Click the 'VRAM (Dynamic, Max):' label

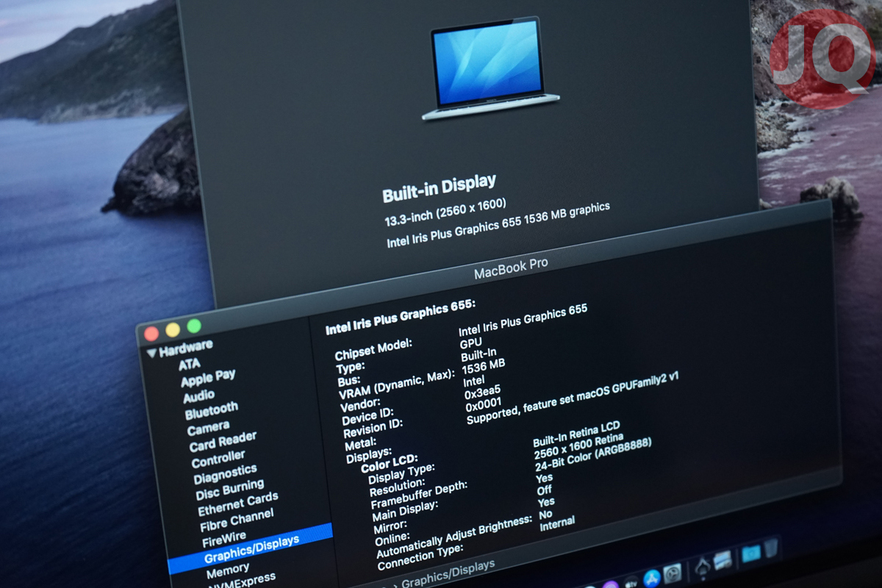(x=396, y=386)
